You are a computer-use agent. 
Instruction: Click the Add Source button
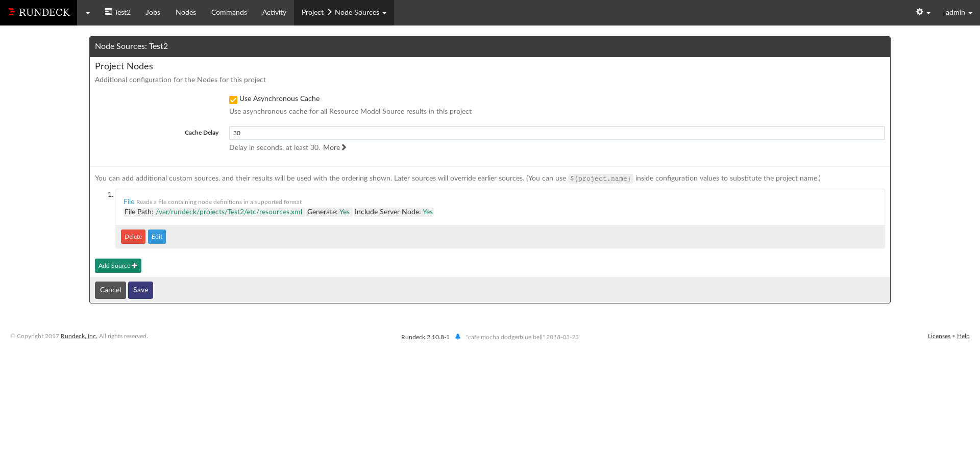pyautogui.click(x=118, y=266)
